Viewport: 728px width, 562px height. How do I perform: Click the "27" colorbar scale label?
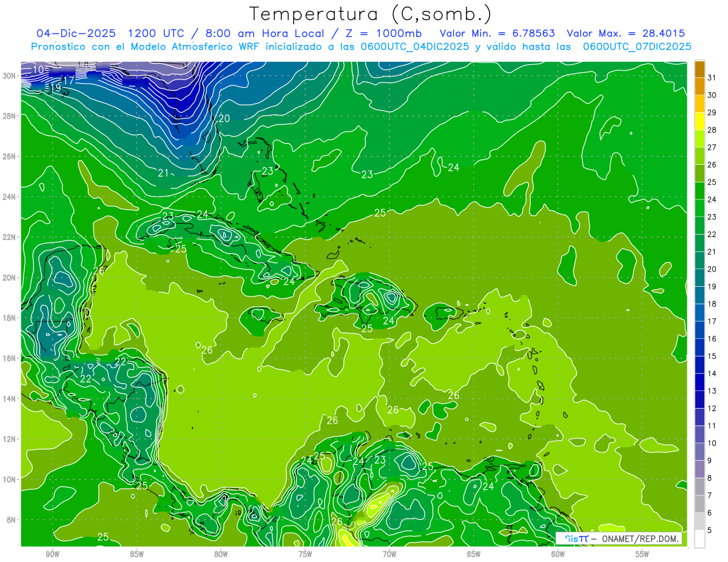[x=712, y=147]
